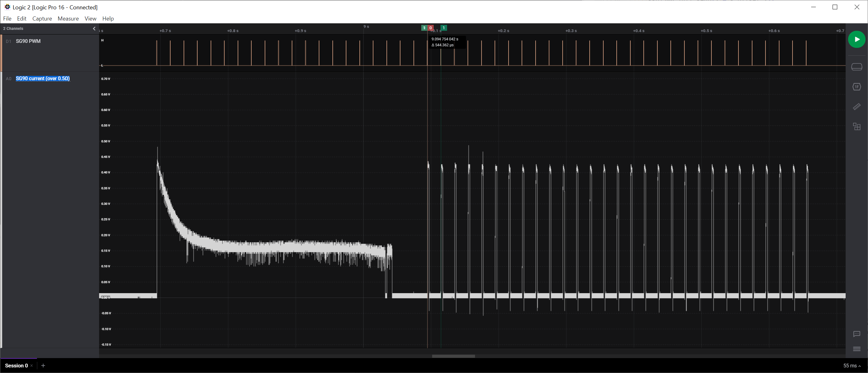Image resolution: width=868 pixels, height=373 pixels.
Task: Click the 2 Channels header text
Action: [13, 29]
